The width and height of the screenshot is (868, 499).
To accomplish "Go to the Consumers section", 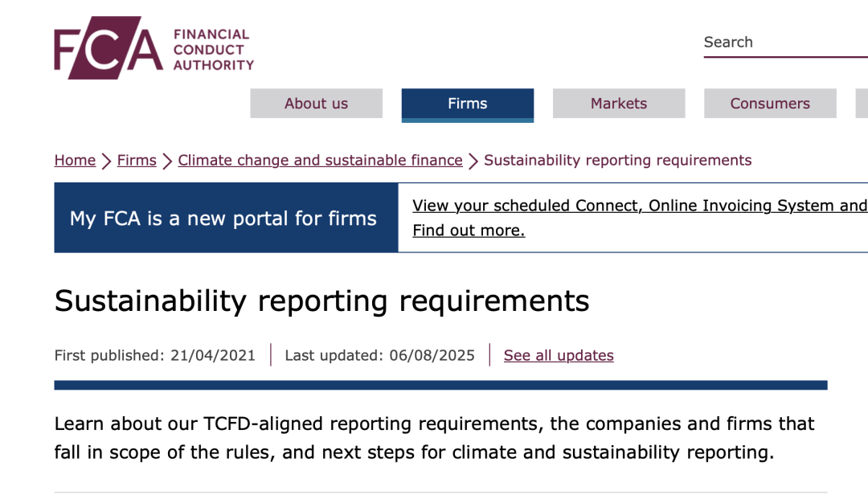I will point(770,104).
